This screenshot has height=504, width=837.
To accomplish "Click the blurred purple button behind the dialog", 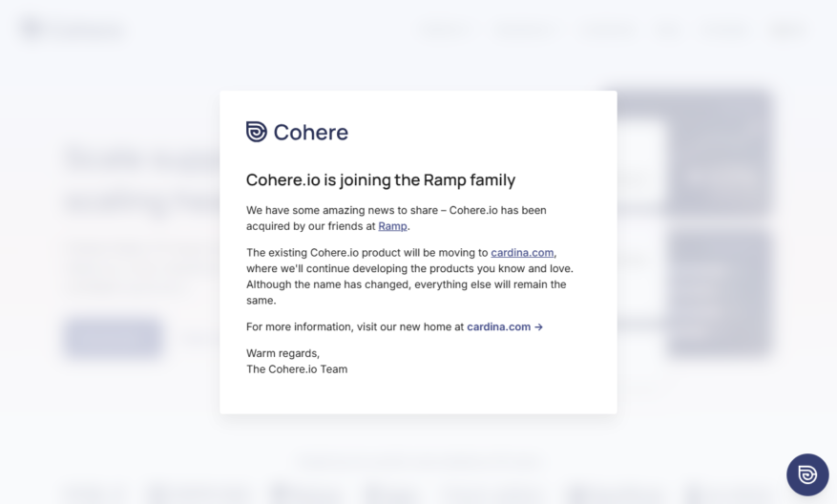I will pyautogui.click(x=114, y=337).
